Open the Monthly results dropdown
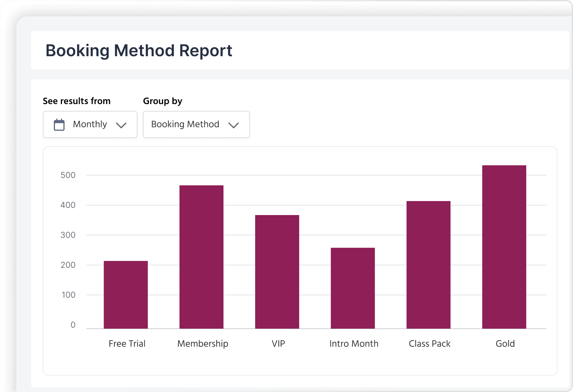 coord(90,125)
